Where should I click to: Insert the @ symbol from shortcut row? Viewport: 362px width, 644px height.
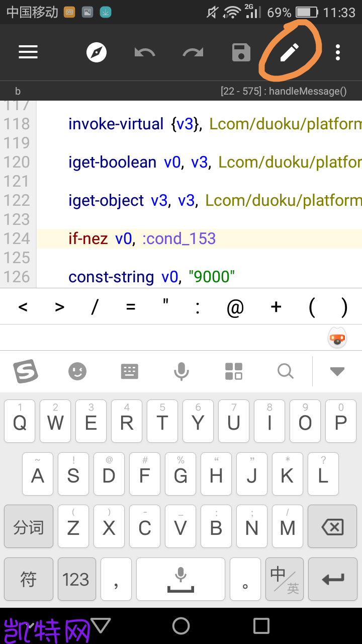coord(235,307)
